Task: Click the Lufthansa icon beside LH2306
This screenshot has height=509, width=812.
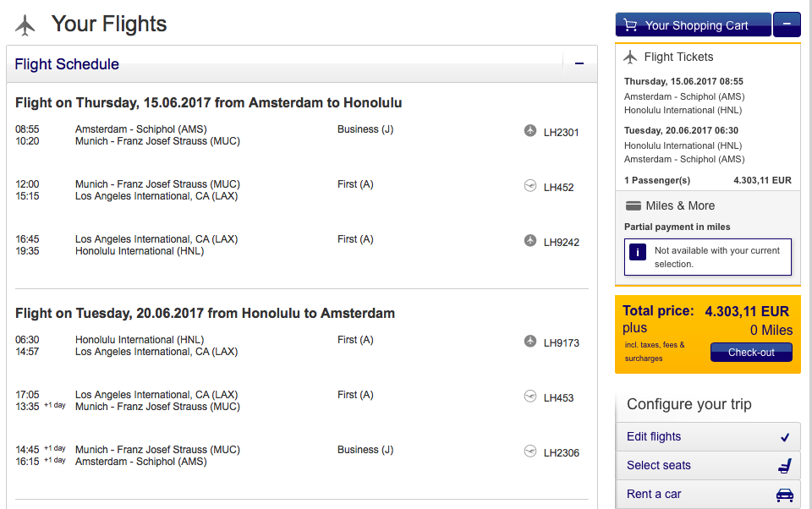Action: point(530,452)
